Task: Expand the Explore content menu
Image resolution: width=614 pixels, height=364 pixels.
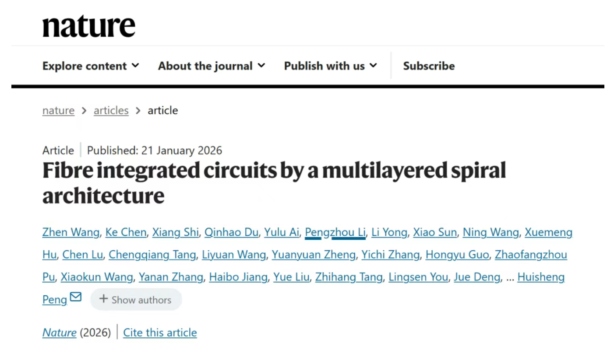Action: pos(91,66)
